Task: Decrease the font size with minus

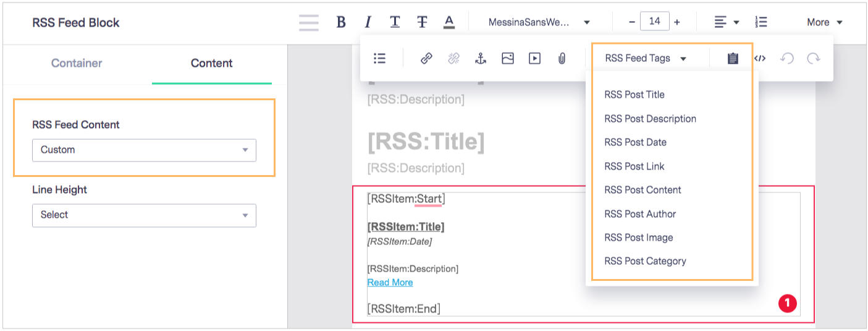Action: [631, 22]
